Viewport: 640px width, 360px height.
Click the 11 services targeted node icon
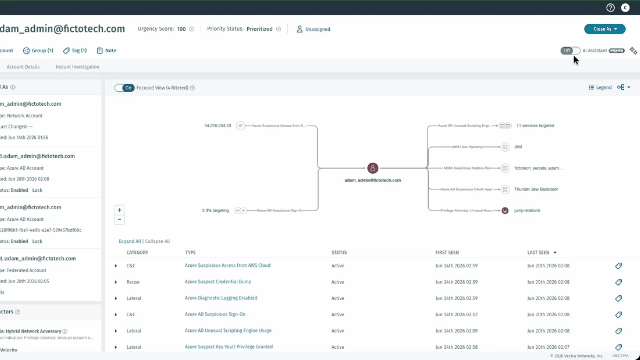505,126
